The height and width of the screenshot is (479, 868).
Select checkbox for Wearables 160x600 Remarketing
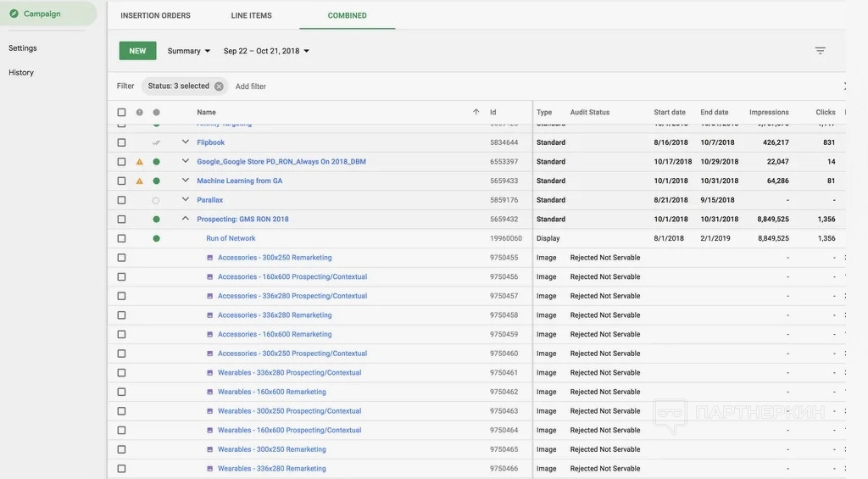tap(121, 392)
